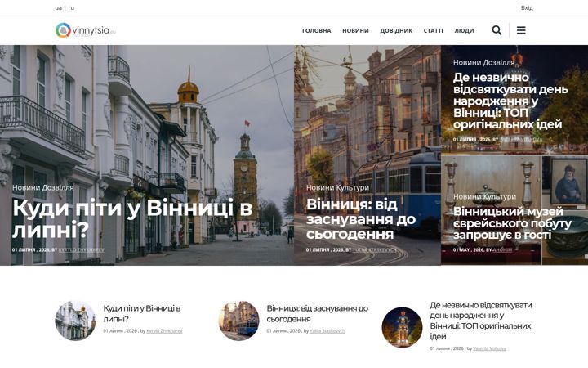Click list author Yuliia Staskevych

click(327, 331)
